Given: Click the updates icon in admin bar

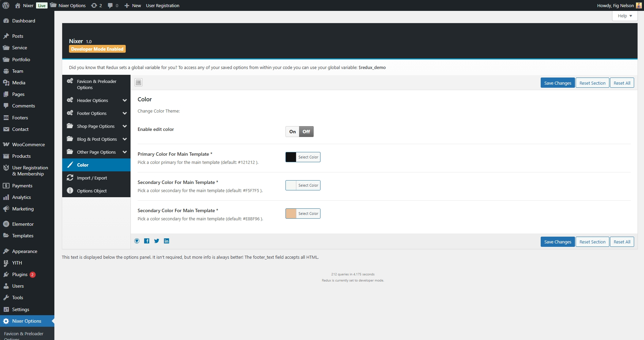Looking at the screenshot, I should (x=97, y=5).
